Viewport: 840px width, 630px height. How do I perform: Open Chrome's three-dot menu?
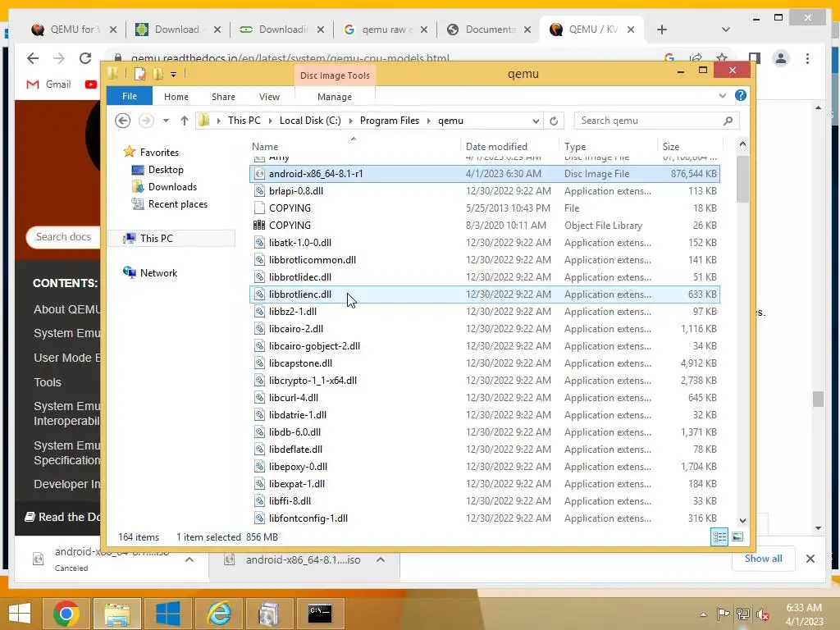click(807, 58)
